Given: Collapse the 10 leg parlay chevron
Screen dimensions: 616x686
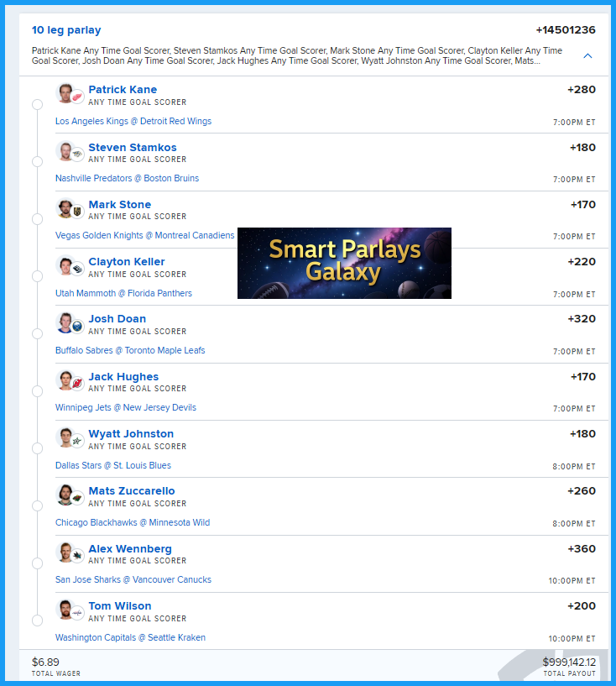Looking at the screenshot, I should pos(588,56).
